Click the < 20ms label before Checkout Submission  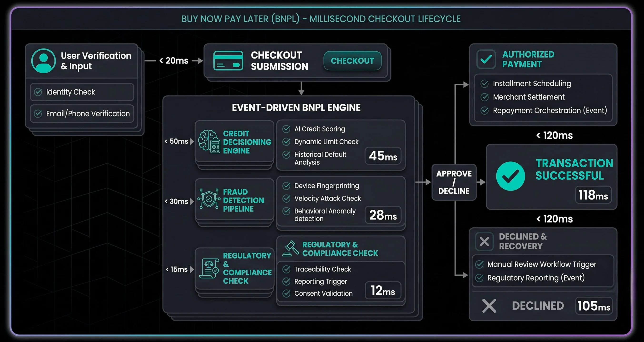coord(174,60)
